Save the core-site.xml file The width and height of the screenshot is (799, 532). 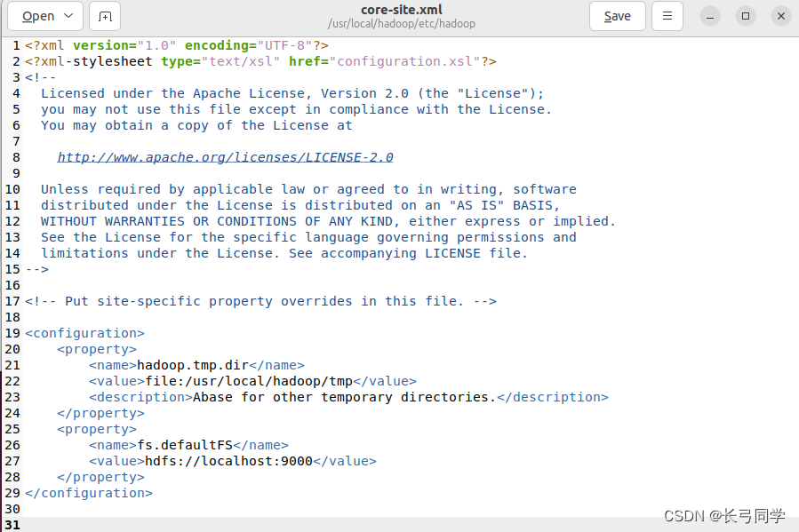(x=617, y=16)
